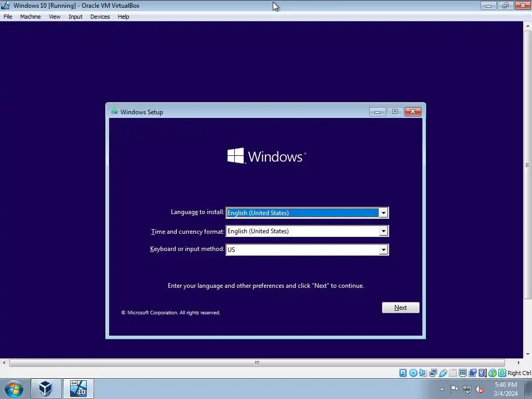The image size is (532, 399).
Task: Click the Microsoft Corporation copyright text
Action: tap(170, 312)
